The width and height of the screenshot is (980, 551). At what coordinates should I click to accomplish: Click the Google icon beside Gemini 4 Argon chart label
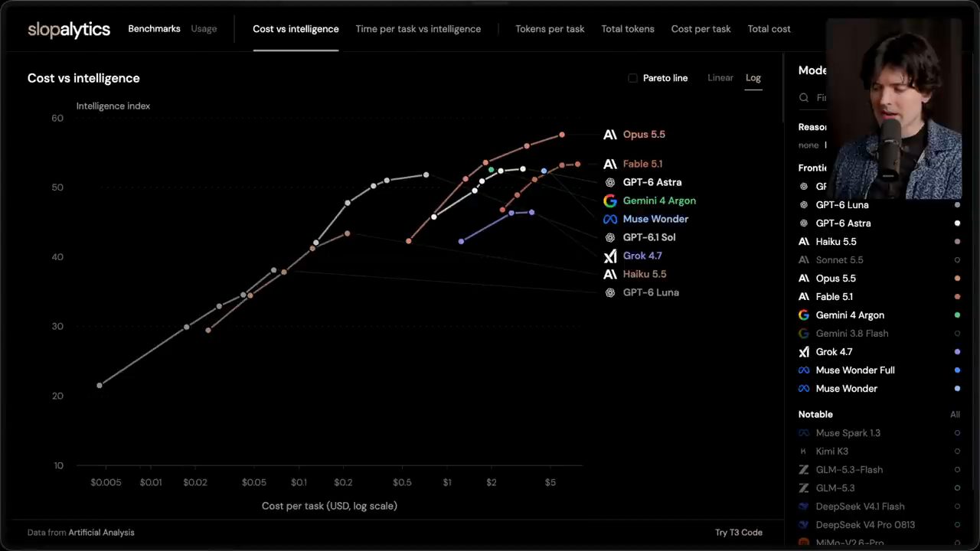(610, 201)
